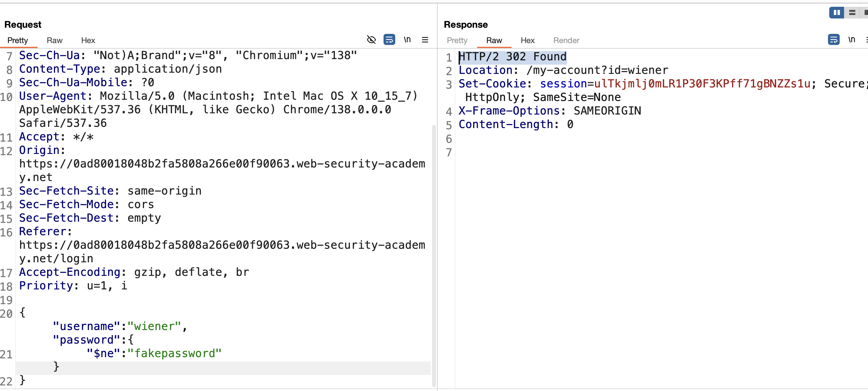Click the /my-account?id=wiener redirect path
The height and width of the screenshot is (391, 868).
597,71
